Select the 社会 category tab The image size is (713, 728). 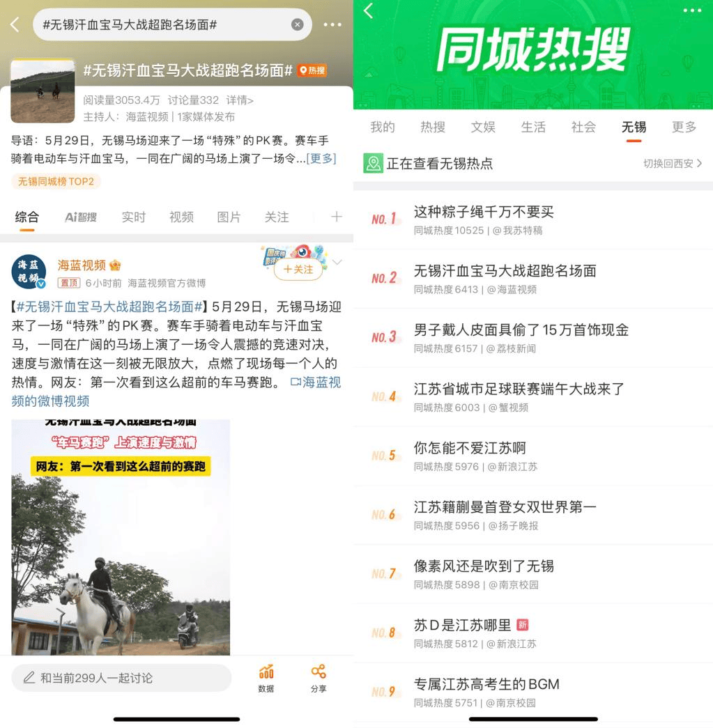(583, 127)
